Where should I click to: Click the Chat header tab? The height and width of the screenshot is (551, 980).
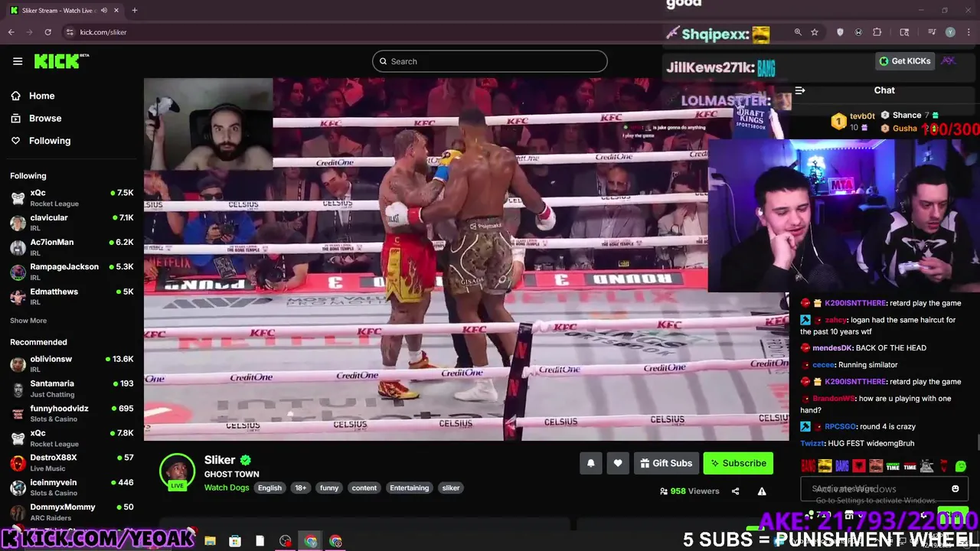(884, 90)
